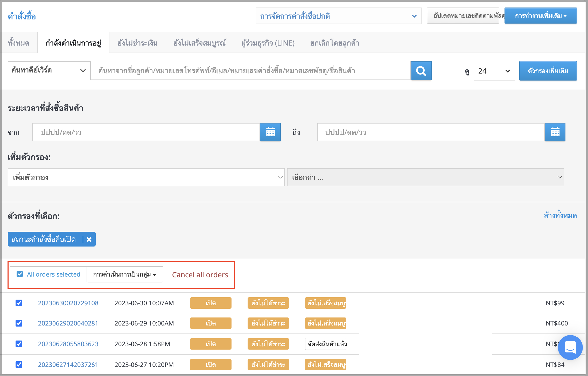Open the chat support bubble
Image resolution: width=588 pixels, height=376 pixels.
click(x=570, y=347)
